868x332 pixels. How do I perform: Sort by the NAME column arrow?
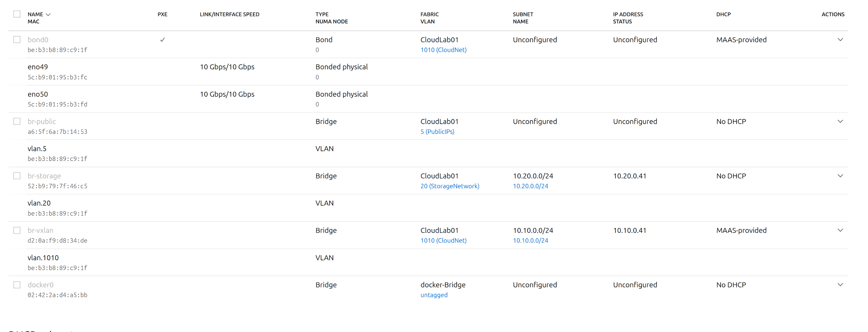pyautogui.click(x=48, y=14)
